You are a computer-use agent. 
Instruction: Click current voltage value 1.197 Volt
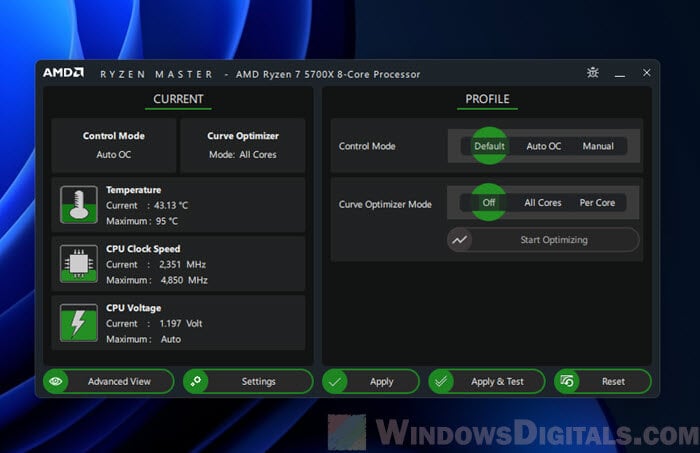coord(181,324)
